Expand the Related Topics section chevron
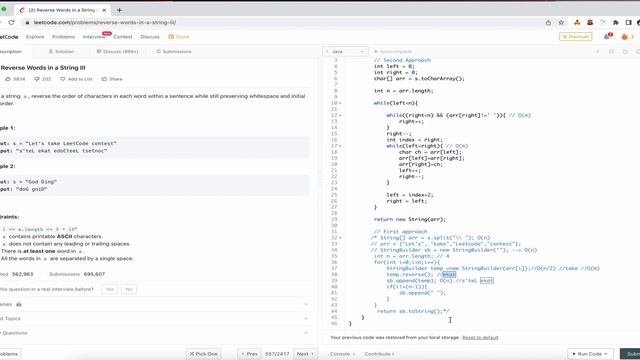The image size is (640, 360). point(306,318)
